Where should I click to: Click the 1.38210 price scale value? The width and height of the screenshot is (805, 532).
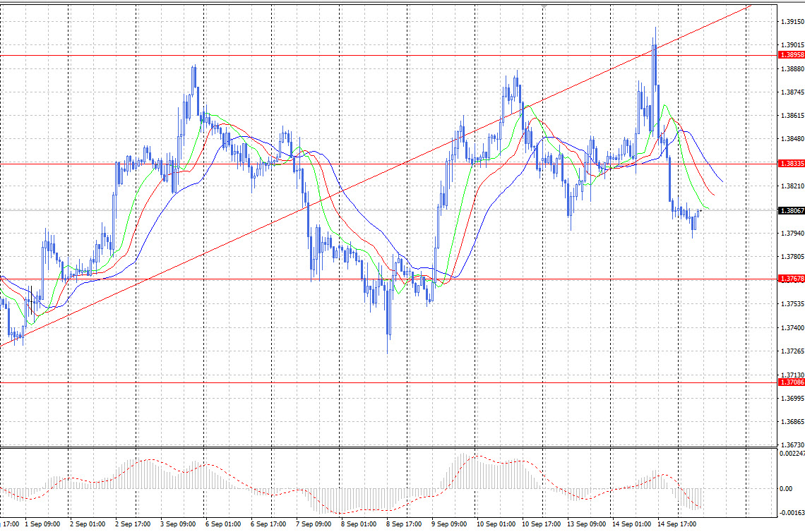click(x=792, y=186)
